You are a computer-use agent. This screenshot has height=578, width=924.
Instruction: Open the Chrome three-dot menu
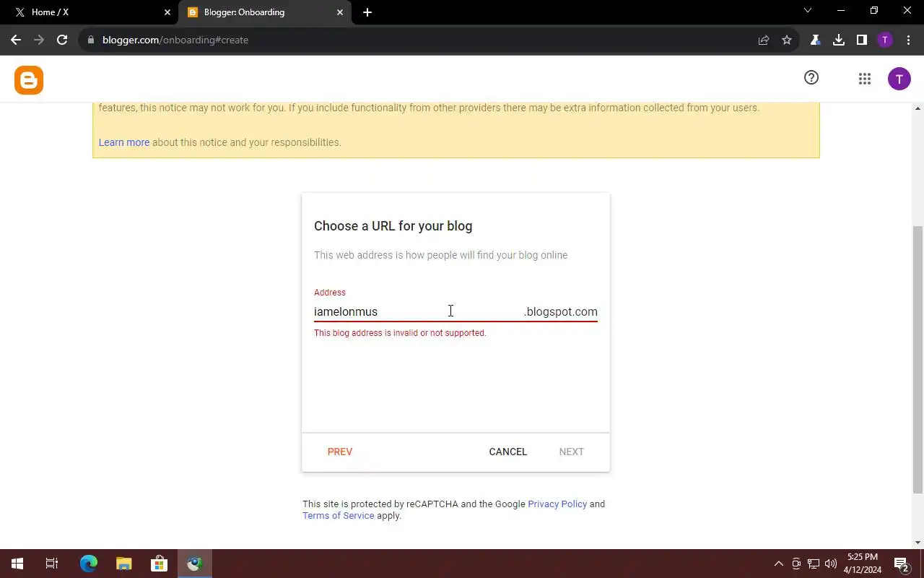pyautogui.click(x=908, y=40)
